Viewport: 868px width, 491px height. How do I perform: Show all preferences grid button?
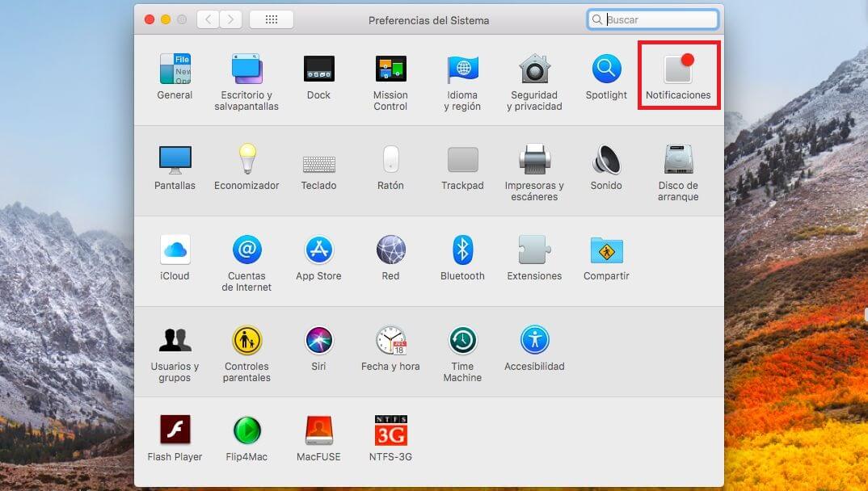click(x=272, y=20)
